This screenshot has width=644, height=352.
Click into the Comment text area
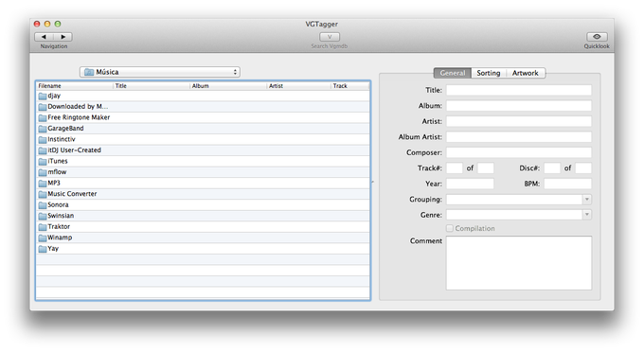click(x=519, y=263)
